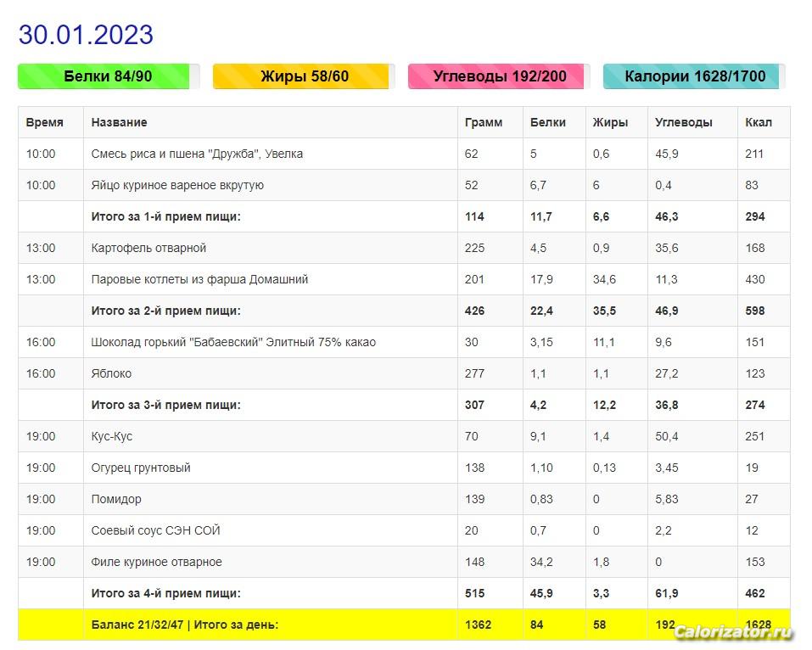Click the 294 kcal total for the 1st meal
This screenshot has height=650, width=812.
coord(755,216)
